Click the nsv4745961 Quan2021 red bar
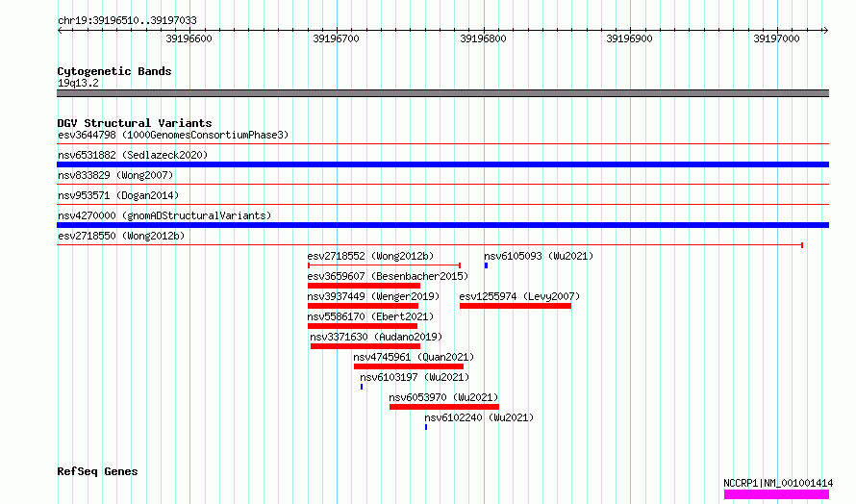Viewport: 856px width, 504px height. click(x=409, y=366)
